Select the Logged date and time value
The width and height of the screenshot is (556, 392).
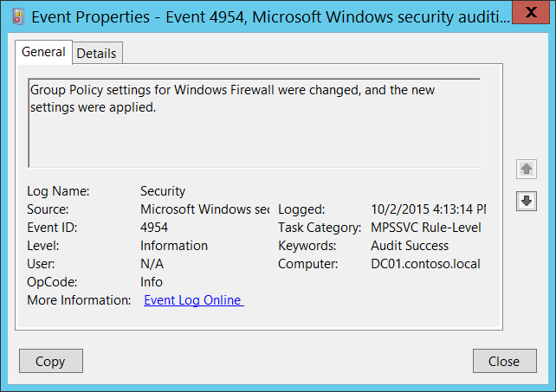[x=428, y=209]
